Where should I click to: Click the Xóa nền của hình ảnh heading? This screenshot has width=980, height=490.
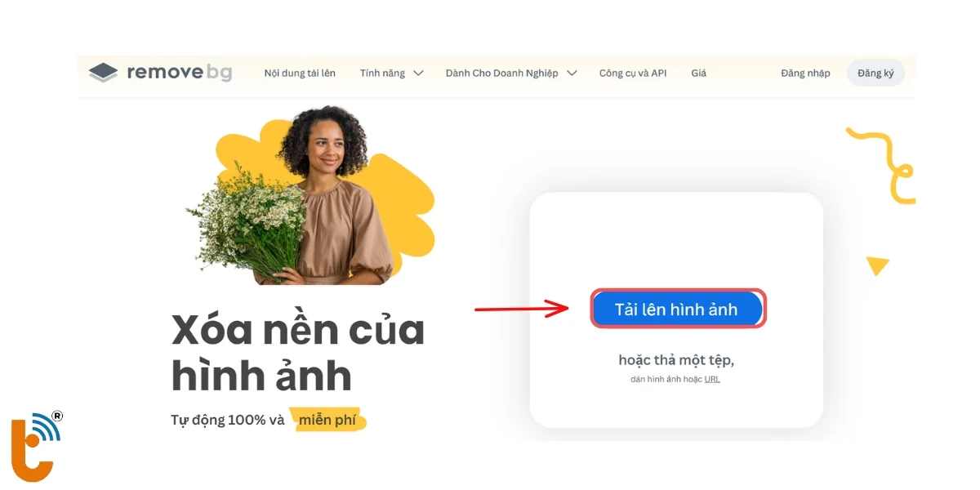tap(298, 353)
